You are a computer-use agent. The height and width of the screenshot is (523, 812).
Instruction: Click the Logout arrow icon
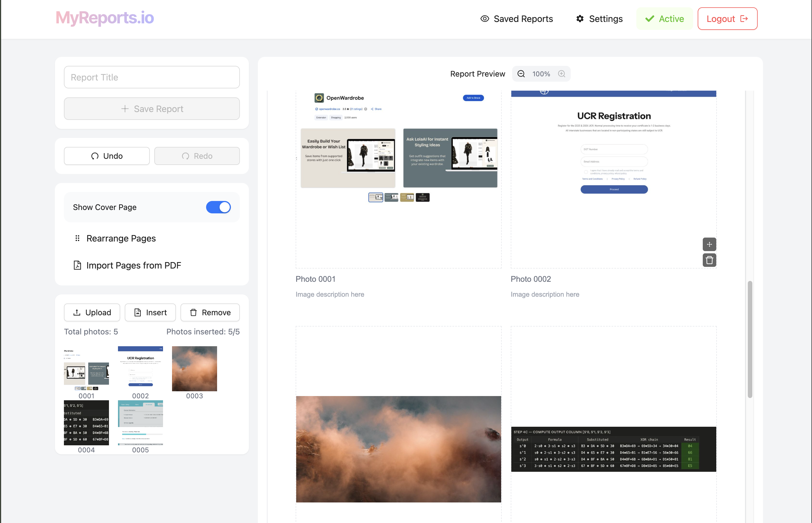point(744,19)
